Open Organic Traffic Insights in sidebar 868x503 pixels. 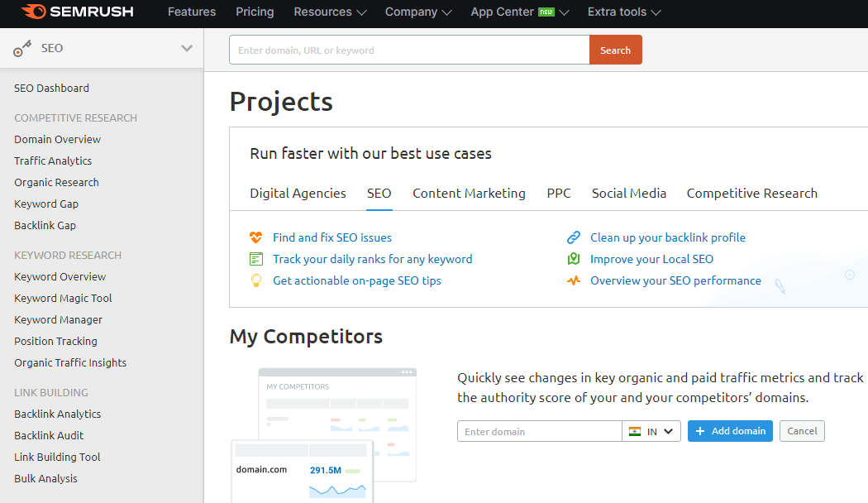[x=70, y=363]
